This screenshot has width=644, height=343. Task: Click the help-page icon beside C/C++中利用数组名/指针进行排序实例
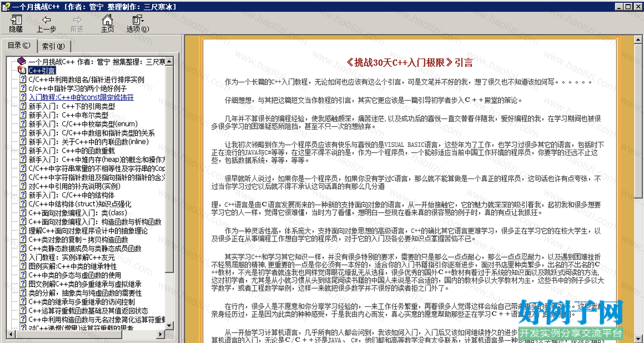(23, 79)
